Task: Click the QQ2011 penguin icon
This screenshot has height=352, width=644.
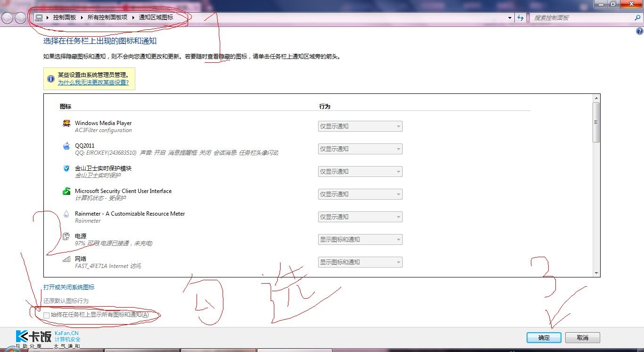Action: [x=66, y=146]
